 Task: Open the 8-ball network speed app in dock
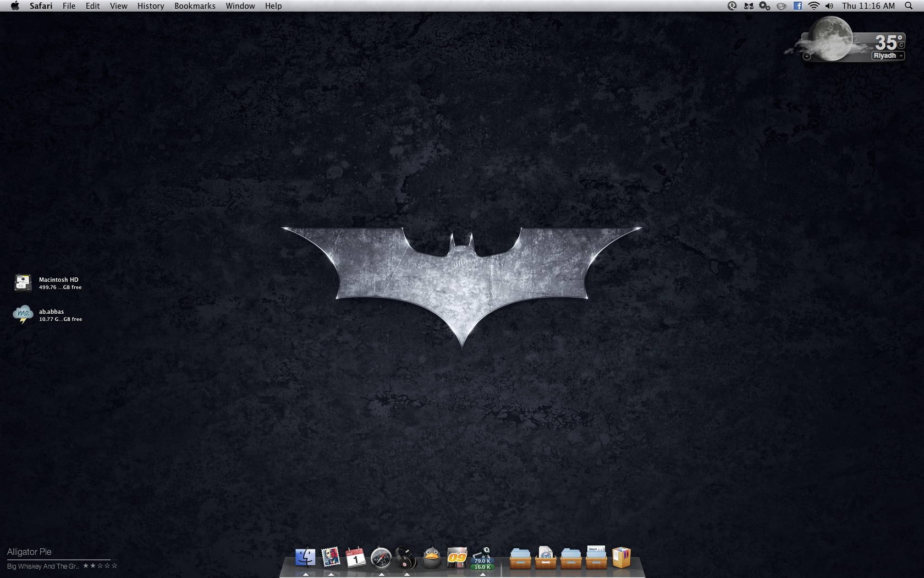point(482,558)
